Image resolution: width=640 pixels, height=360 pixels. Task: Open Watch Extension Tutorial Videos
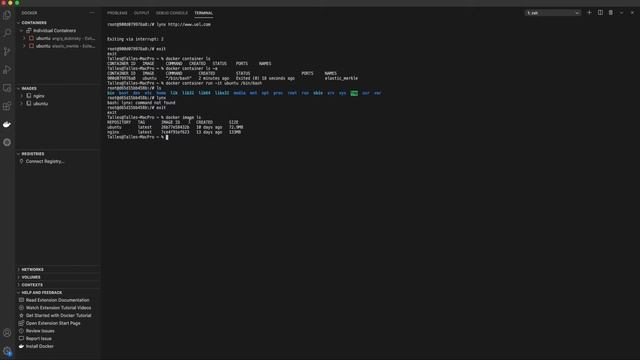pyautogui.click(x=58, y=308)
